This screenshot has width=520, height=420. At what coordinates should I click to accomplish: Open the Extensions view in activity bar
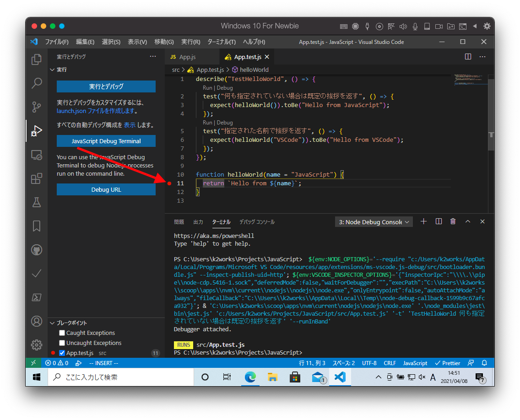pos(37,178)
